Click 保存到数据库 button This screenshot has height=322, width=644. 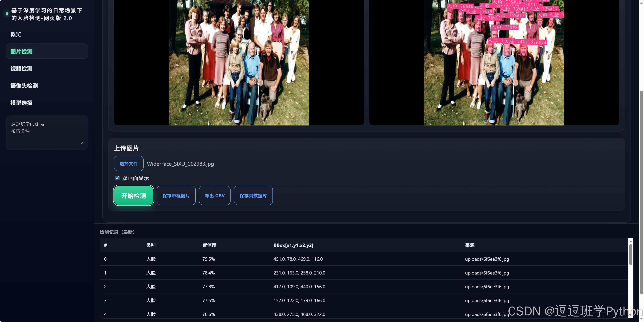[x=253, y=196]
